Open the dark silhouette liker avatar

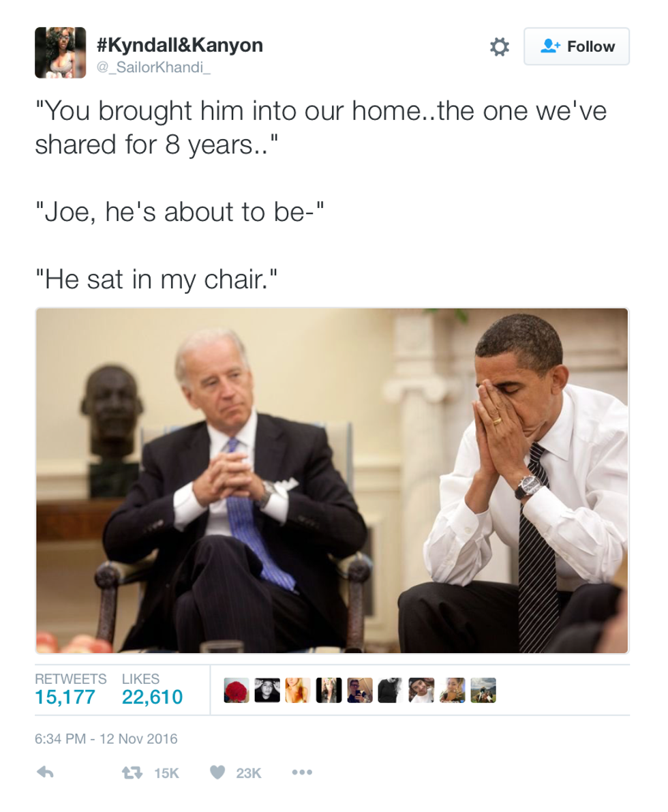pyautogui.click(x=391, y=691)
